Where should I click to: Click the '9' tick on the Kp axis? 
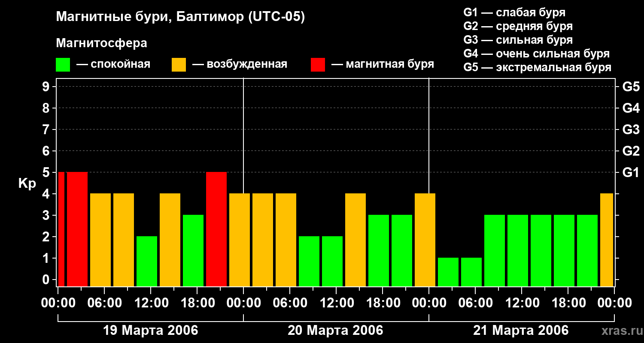click(x=47, y=87)
